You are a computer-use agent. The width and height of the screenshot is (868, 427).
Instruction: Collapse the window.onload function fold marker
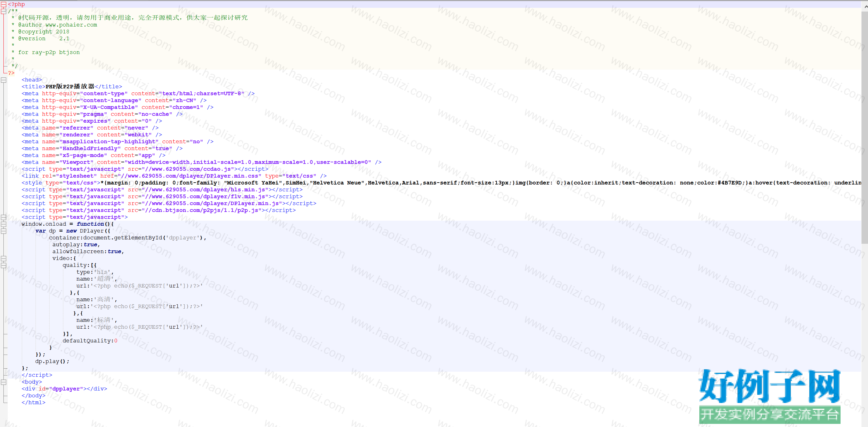point(4,224)
